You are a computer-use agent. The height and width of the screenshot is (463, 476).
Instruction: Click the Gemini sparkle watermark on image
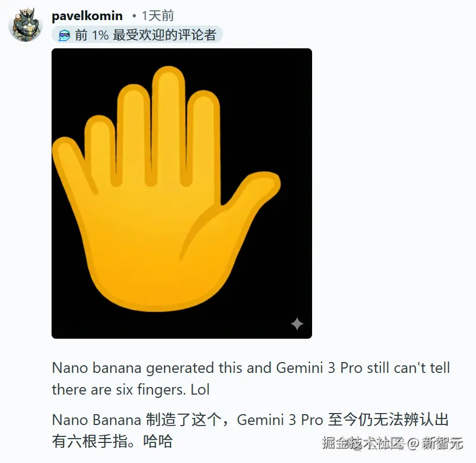click(x=297, y=324)
